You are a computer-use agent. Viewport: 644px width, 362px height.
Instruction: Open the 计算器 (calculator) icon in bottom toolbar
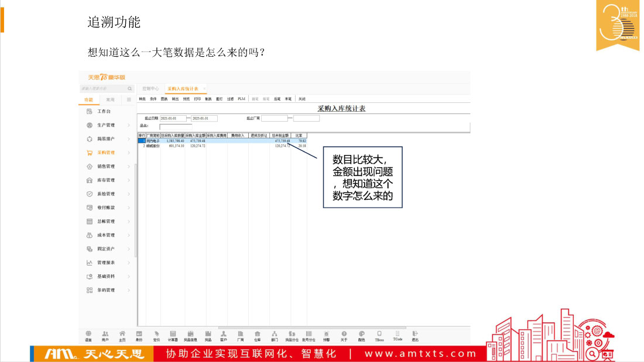pyautogui.click(x=173, y=335)
